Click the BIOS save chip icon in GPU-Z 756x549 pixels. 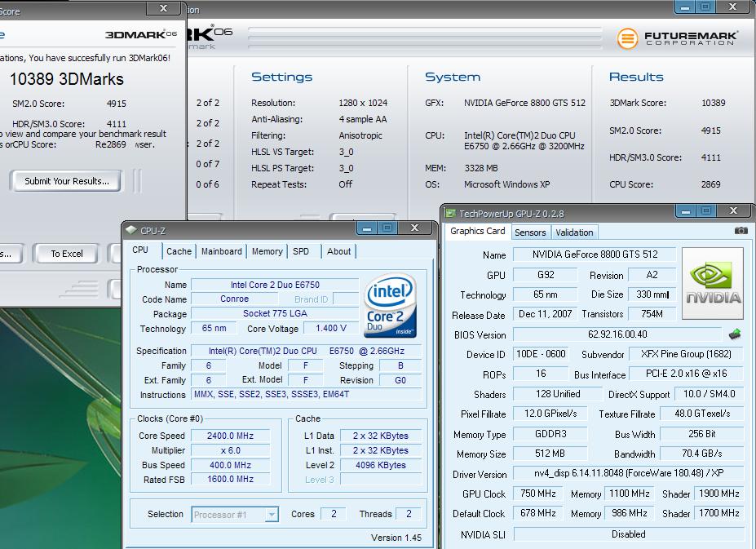pos(735,334)
